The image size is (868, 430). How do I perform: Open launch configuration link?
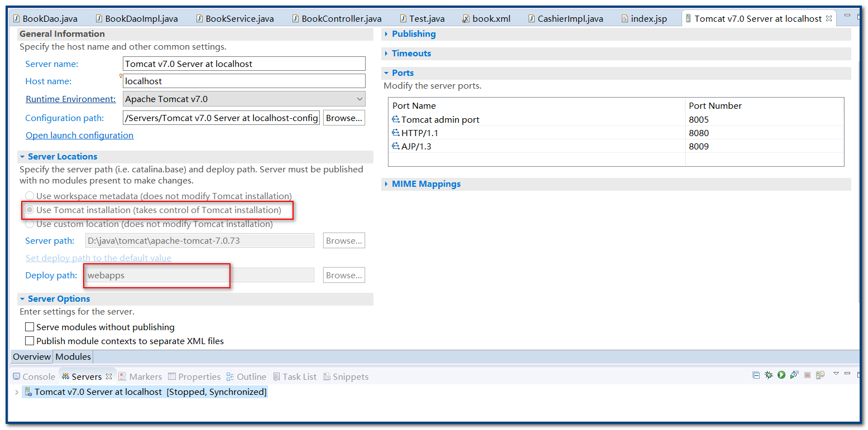79,135
